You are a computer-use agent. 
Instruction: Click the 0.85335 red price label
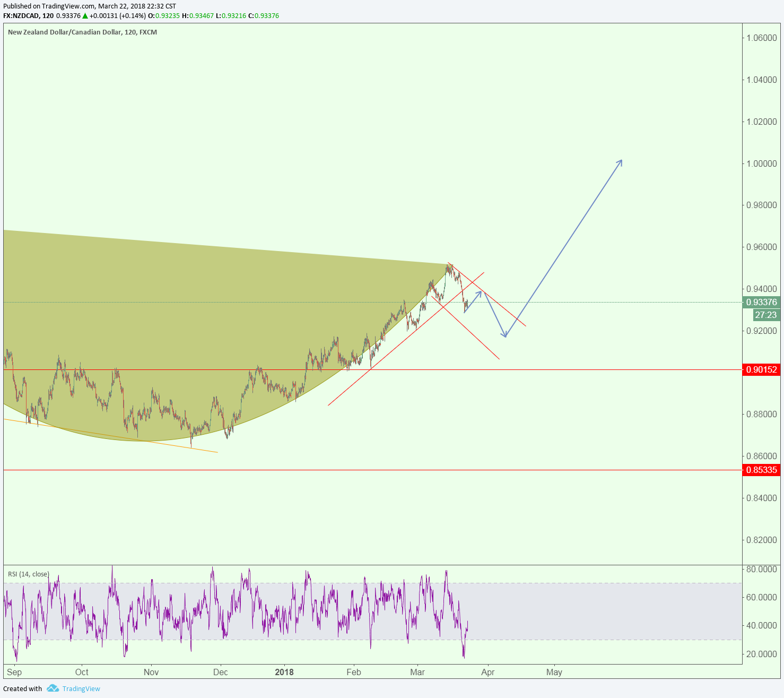point(762,470)
